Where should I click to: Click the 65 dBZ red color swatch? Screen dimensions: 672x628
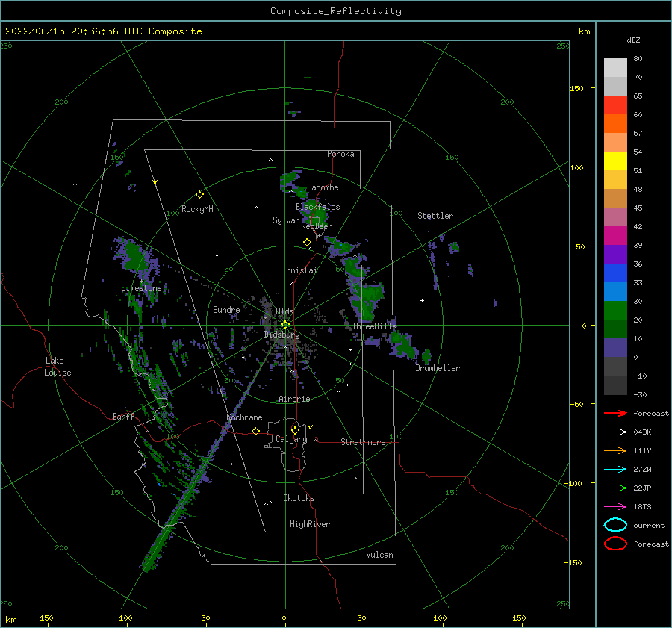pyautogui.click(x=615, y=105)
